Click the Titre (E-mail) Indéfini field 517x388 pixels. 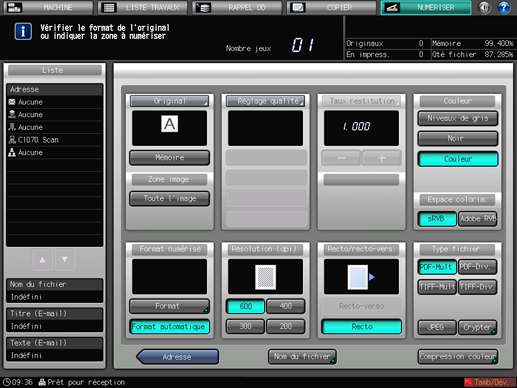[55, 326]
